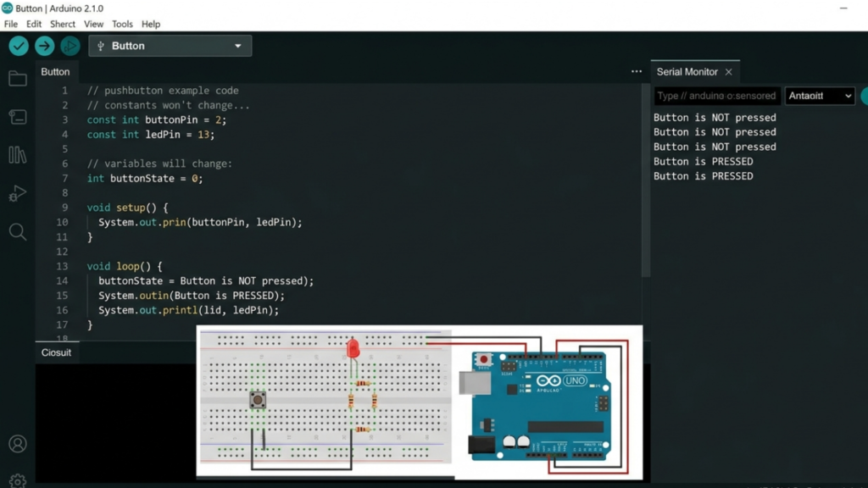The image size is (868, 488).
Task: Open the line ending dropdown in Serial Monitor
Action: pos(820,96)
